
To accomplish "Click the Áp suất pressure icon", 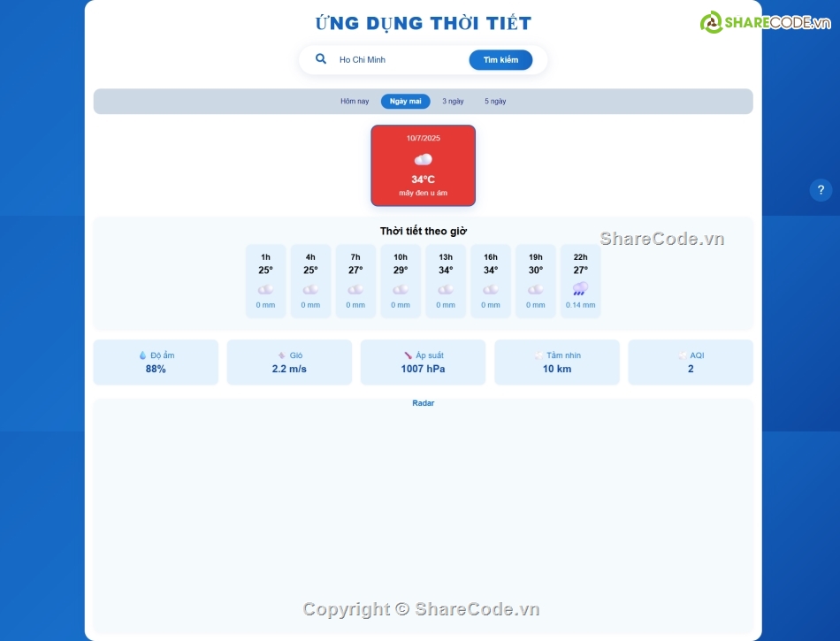I will [x=408, y=355].
